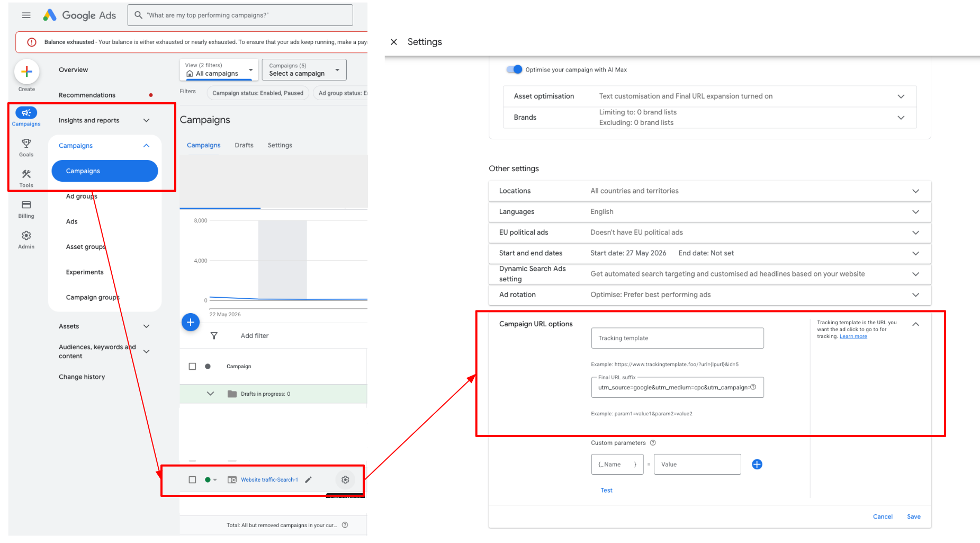Click the Campaign status filter chip
This screenshot has width=980, height=543.
point(258,93)
